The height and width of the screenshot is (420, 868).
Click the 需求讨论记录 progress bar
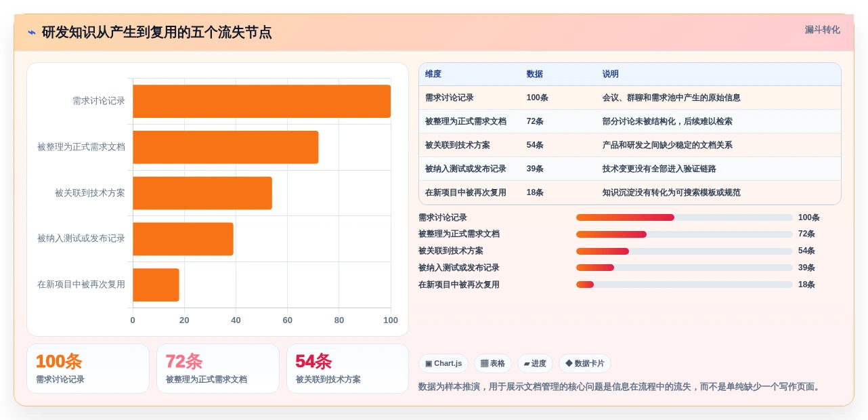point(684,217)
